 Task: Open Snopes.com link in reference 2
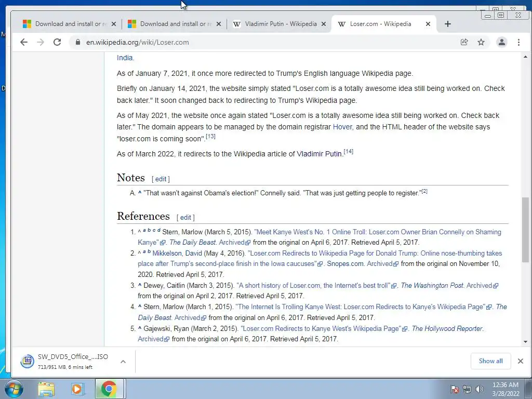pyautogui.click(x=345, y=263)
